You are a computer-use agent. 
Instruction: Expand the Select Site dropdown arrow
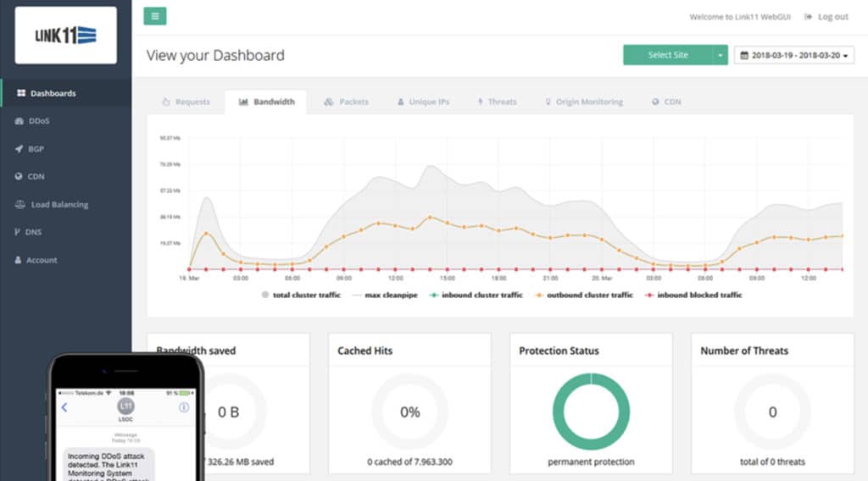pos(720,55)
